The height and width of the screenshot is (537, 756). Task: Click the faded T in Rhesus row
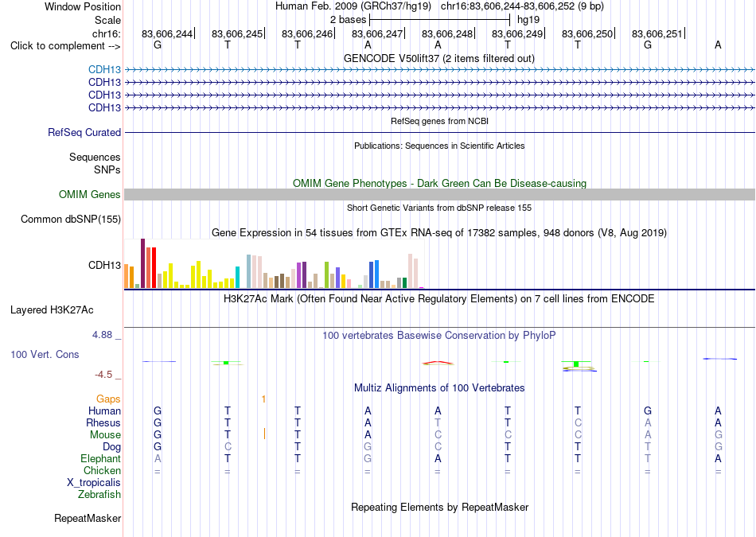point(438,422)
